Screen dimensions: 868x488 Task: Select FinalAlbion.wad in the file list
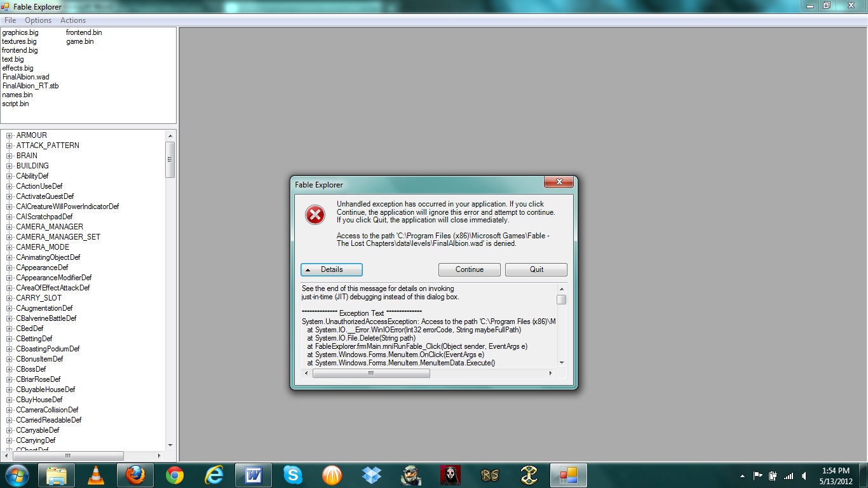(25, 77)
